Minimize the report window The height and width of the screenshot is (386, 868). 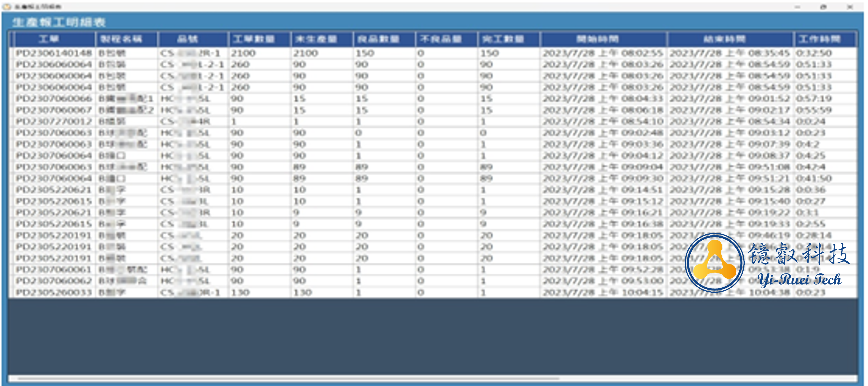[x=797, y=7]
